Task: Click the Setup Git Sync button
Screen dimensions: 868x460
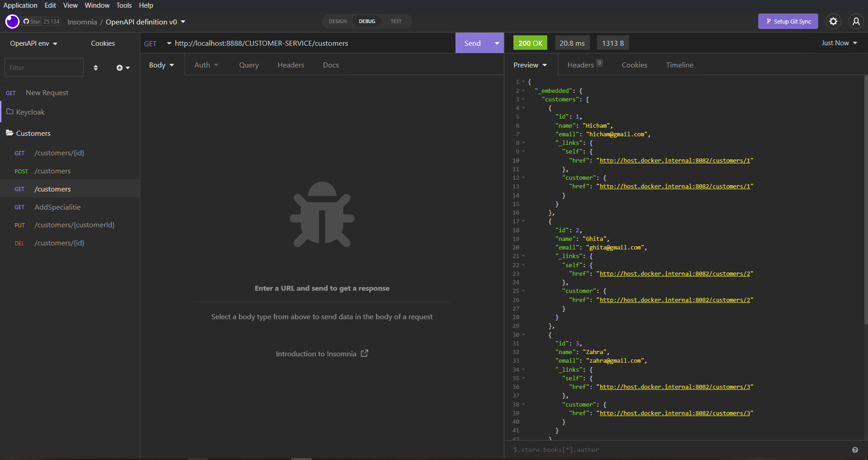Action: (x=787, y=21)
